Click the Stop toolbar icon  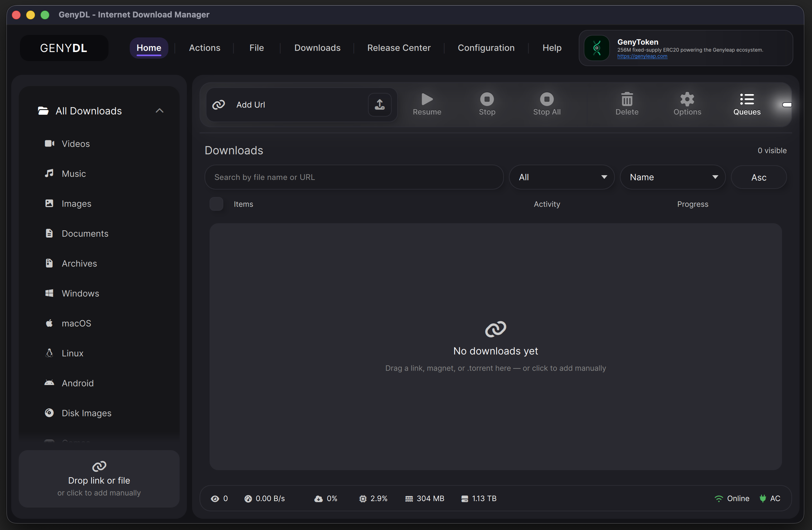(x=487, y=99)
